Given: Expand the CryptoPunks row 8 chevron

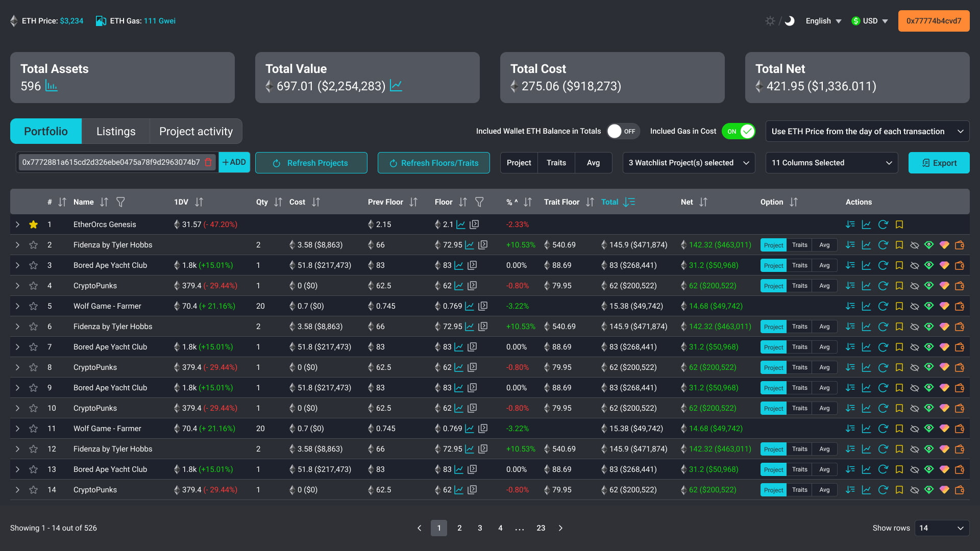Looking at the screenshot, I should pyautogui.click(x=17, y=367).
